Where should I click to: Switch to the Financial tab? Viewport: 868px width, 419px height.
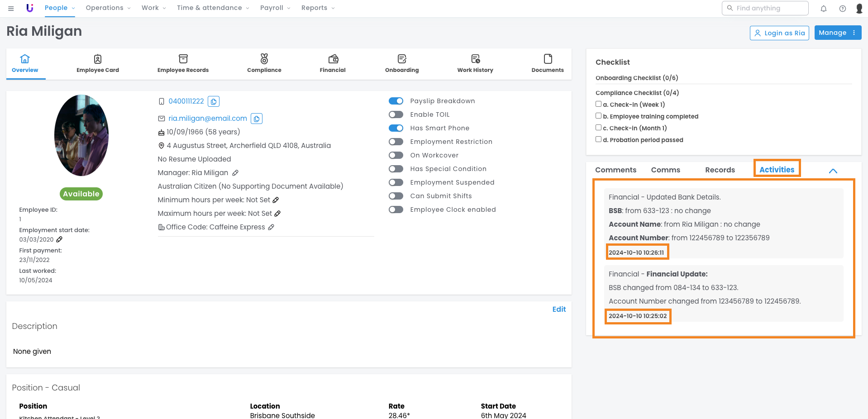click(x=333, y=63)
